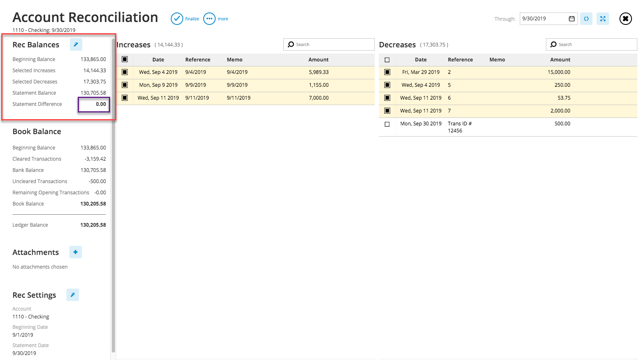Click the more link text
644x360 pixels.
click(223, 19)
